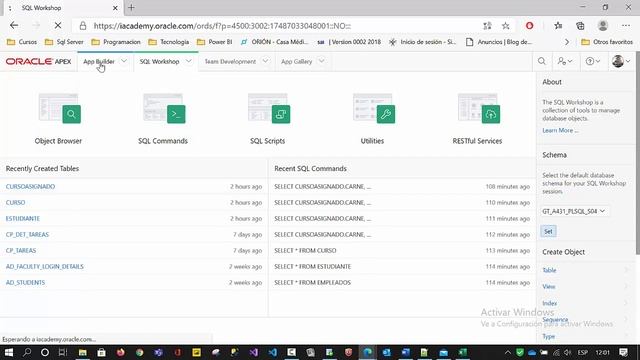This screenshot has width=640, height=360.
Task: Open the CURSO table link
Action: (16, 202)
